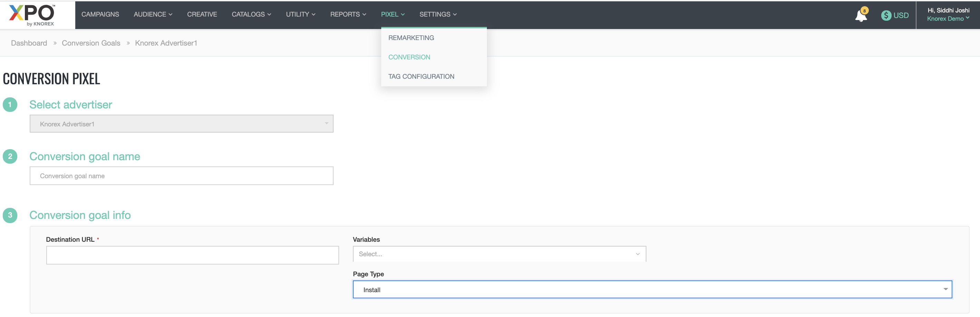Screen dimensions: 980x317
Task: Open the Page Type dropdown showing Install
Action: [x=652, y=290]
